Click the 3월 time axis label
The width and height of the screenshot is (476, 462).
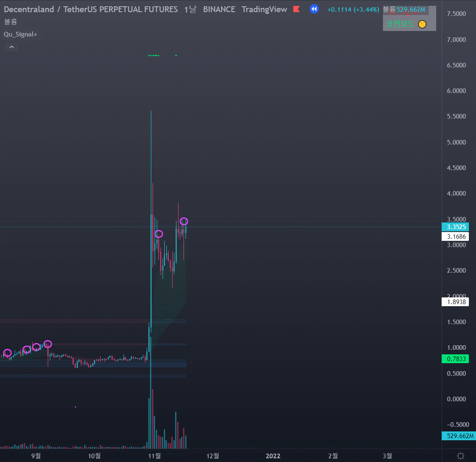387,456
